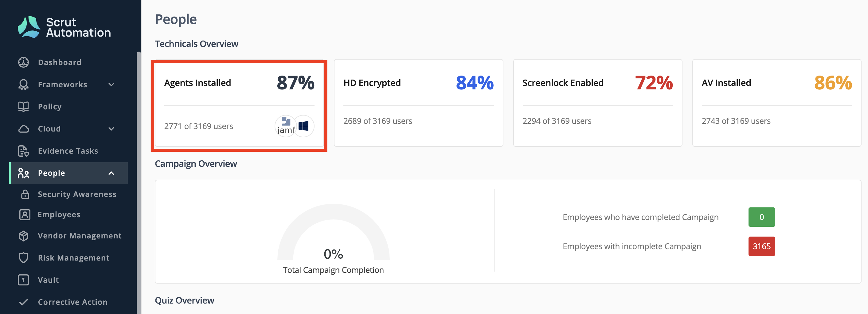The width and height of the screenshot is (868, 314).
Task: Click the green completed count 0 badge
Action: (761, 217)
